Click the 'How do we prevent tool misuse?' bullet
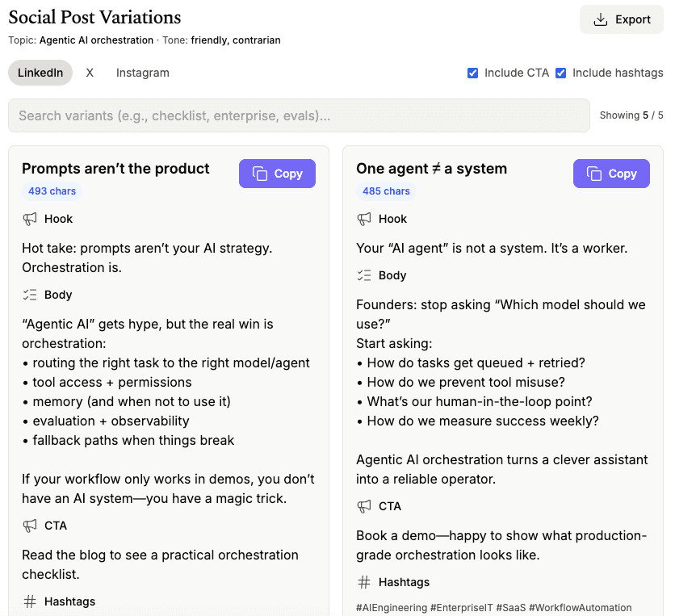 tap(461, 382)
